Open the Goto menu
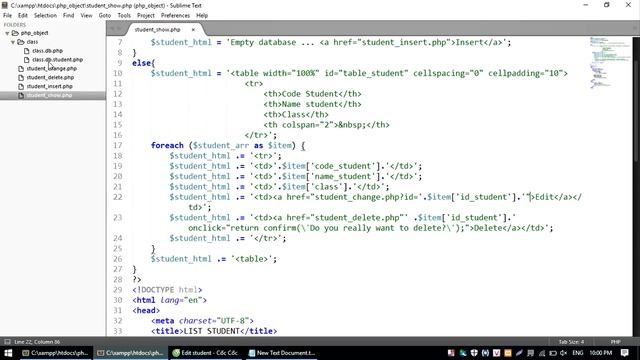This screenshot has width=640, height=360. 104,16
